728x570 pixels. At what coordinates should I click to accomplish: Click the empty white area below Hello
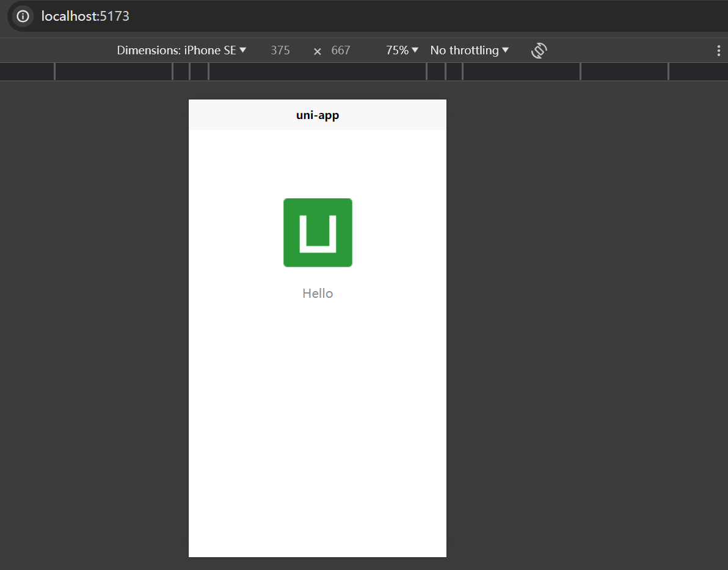click(318, 427)
